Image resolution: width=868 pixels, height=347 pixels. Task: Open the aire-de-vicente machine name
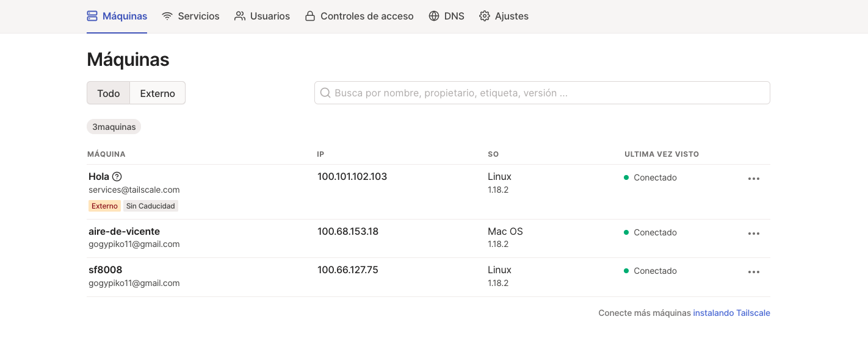(124, 232)
